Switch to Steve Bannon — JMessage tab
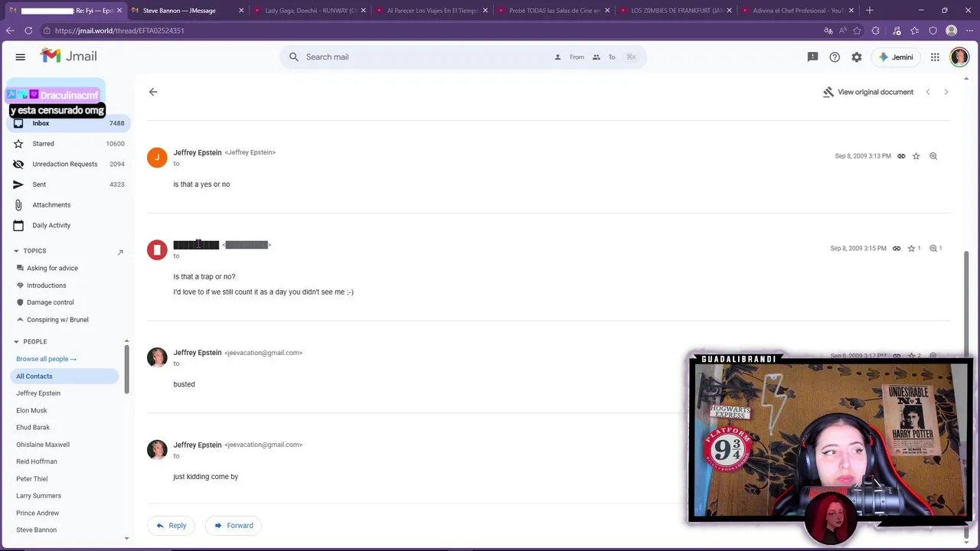This screenshot has height=551, width=980. [x=187, y=11]
